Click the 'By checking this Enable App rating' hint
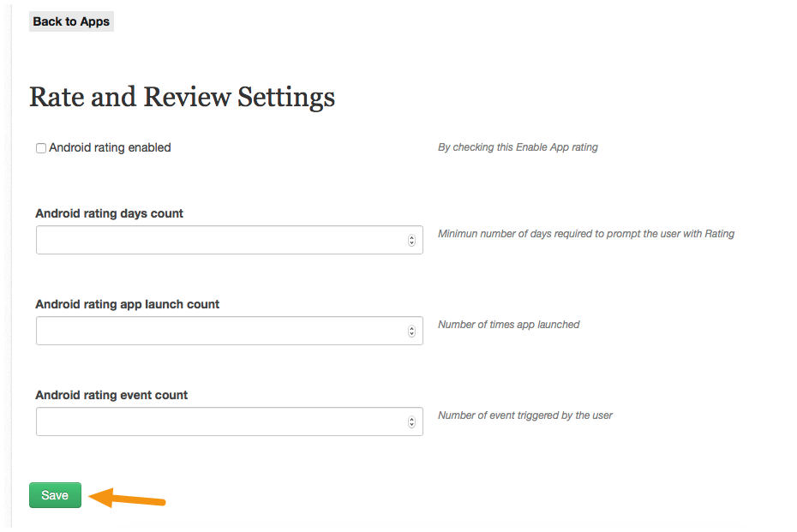 pyautogui.click(x=518, y=147)
